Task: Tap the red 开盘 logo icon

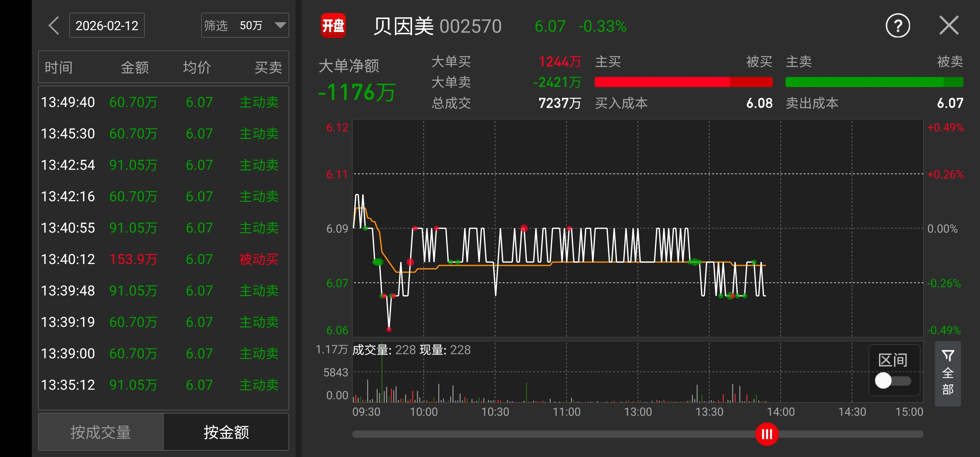Action: tap(333, 25)
